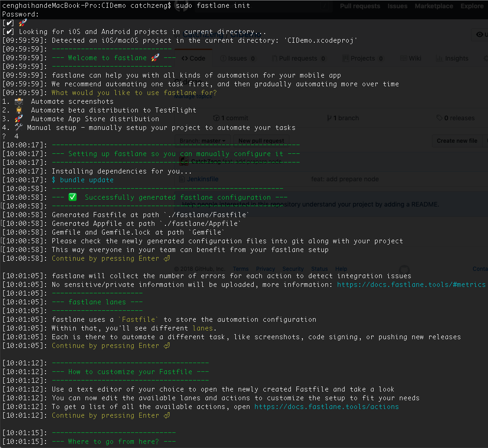The width and height of the screenshot is (488, 448).
Task: Click the 'CIDemo.xcodeproj' project name text
Action: (x=320, y=40)
